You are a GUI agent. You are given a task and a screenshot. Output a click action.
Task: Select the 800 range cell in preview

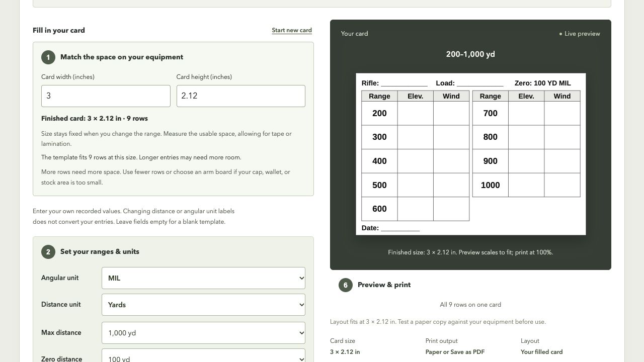[x=490, y=137]
